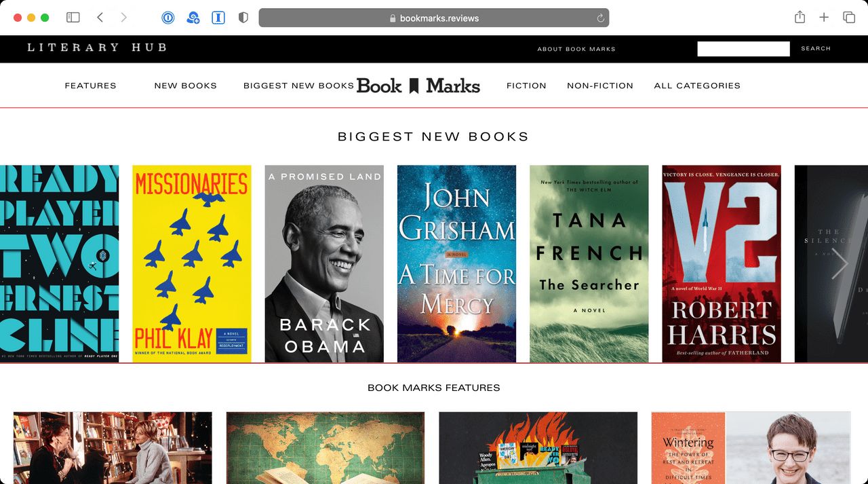Open the FICTION menu item

[526, 86]
